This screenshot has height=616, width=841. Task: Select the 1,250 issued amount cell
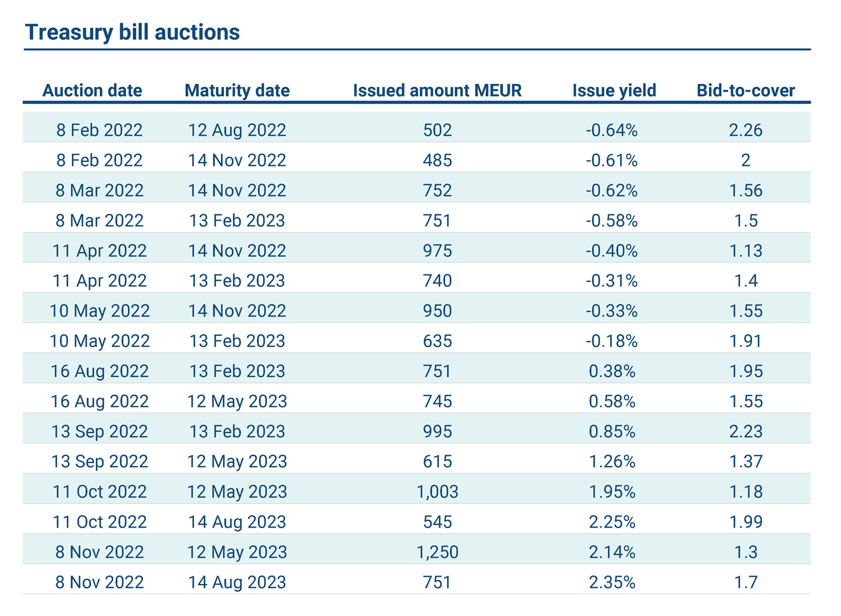point(437,552)
